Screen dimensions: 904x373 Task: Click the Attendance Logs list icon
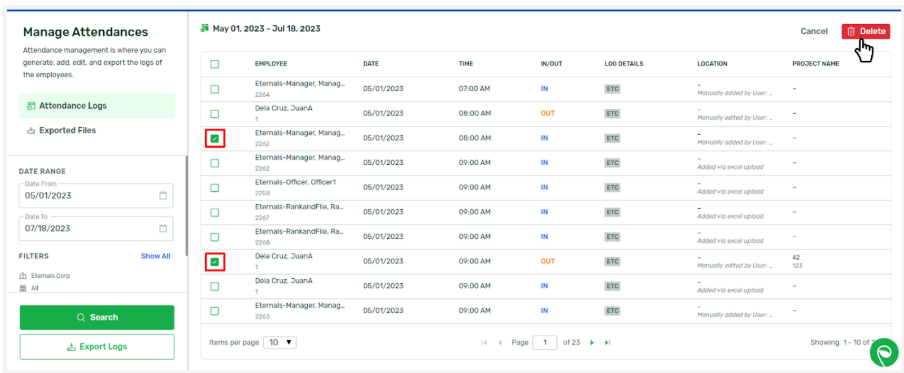(31, 106)
